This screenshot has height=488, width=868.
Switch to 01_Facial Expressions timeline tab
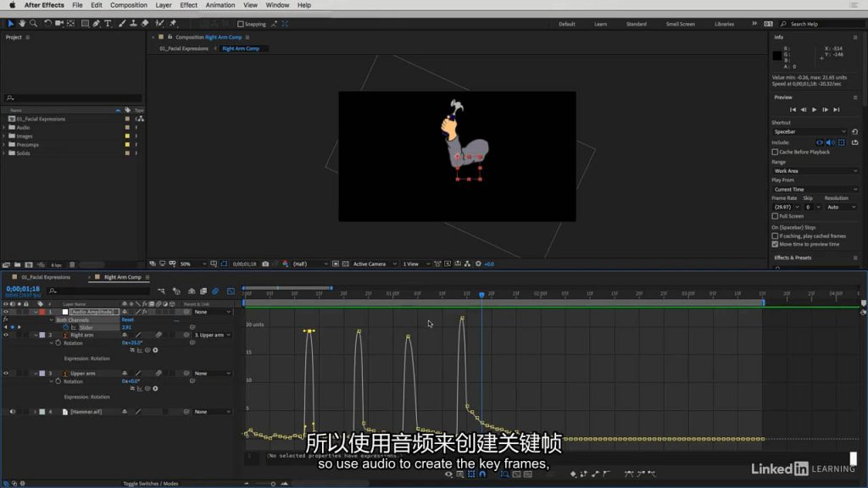46,277
